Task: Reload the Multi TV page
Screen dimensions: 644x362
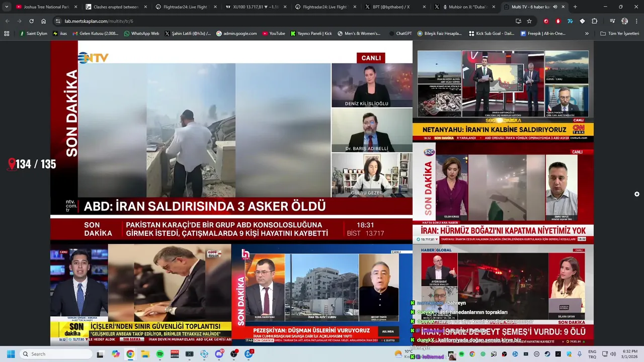Action: tap(31, 21)
